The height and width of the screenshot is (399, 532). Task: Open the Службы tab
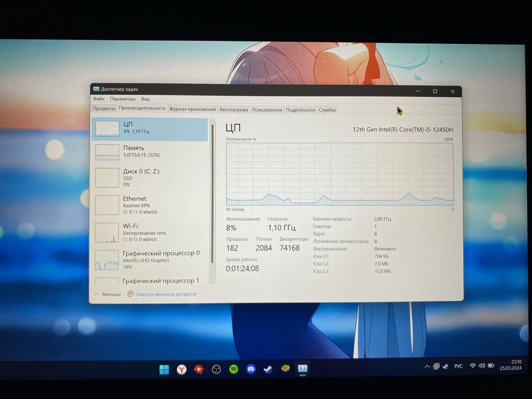click(327, 110)
